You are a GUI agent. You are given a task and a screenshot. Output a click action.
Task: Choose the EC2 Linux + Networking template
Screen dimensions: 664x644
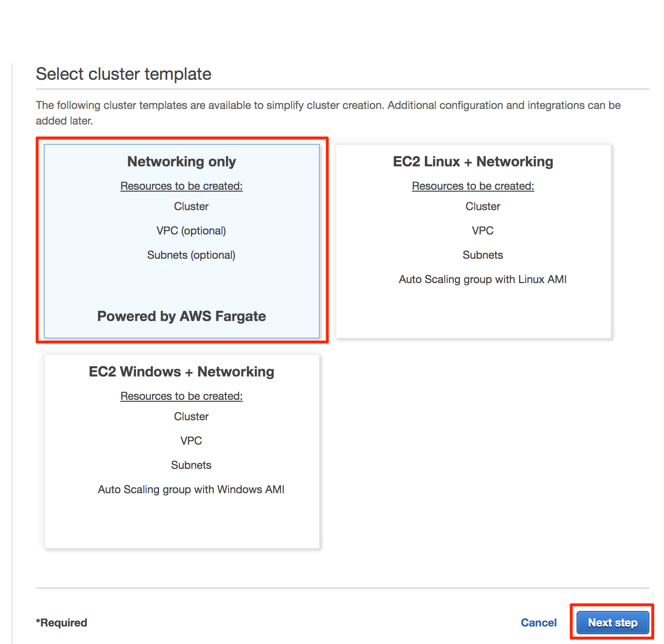(473, 241)
